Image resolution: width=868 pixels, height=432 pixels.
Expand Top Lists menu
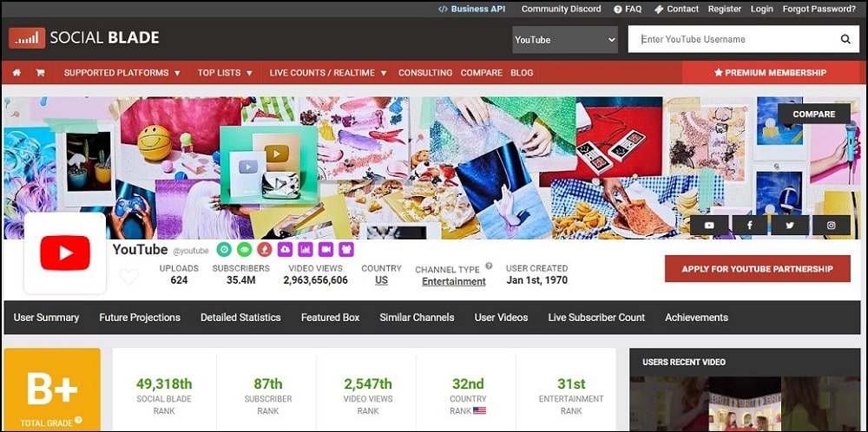[x=225, y=73]
